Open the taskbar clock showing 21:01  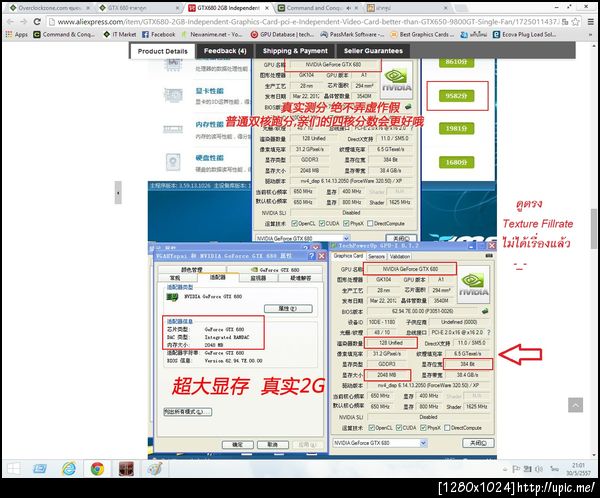coord(578,469)
